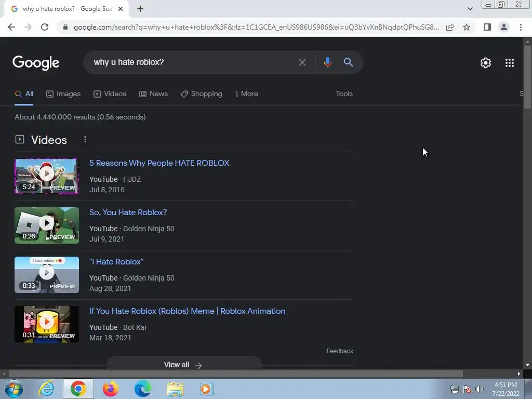The image size is (532, 399).
Task: Click the address bar URL
Action: point(256,27)
